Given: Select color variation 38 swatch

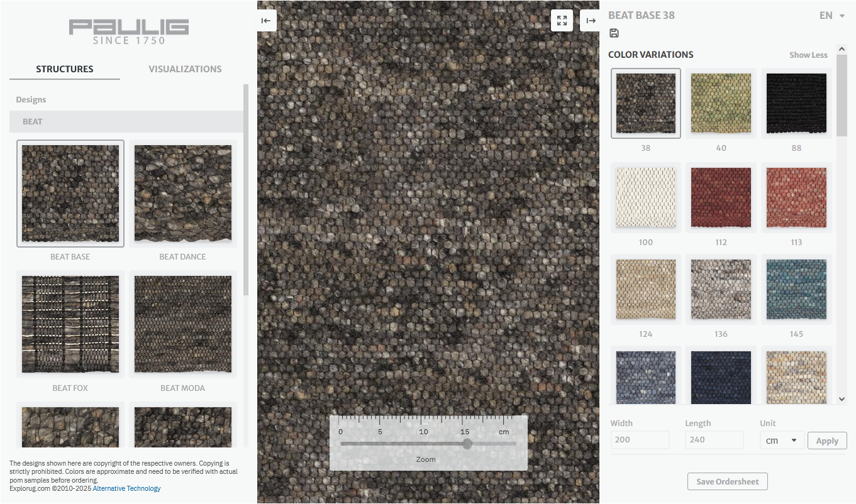Looking at the screenshot, I should click(646, 103).
